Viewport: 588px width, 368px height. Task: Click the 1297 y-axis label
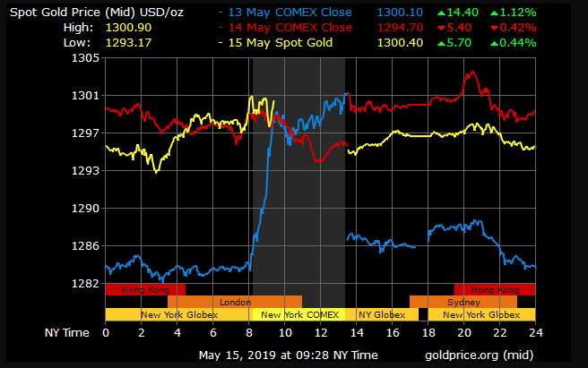(85, 133)
